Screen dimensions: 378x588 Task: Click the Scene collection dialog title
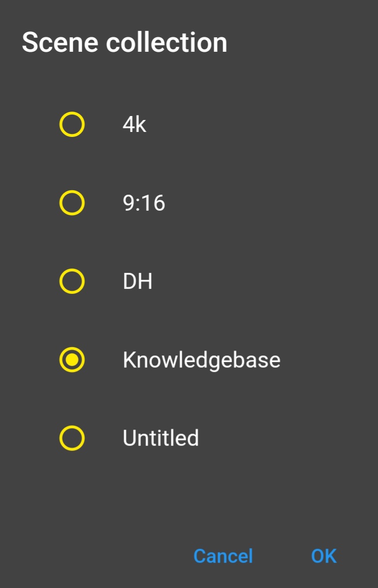pos(125,42)
